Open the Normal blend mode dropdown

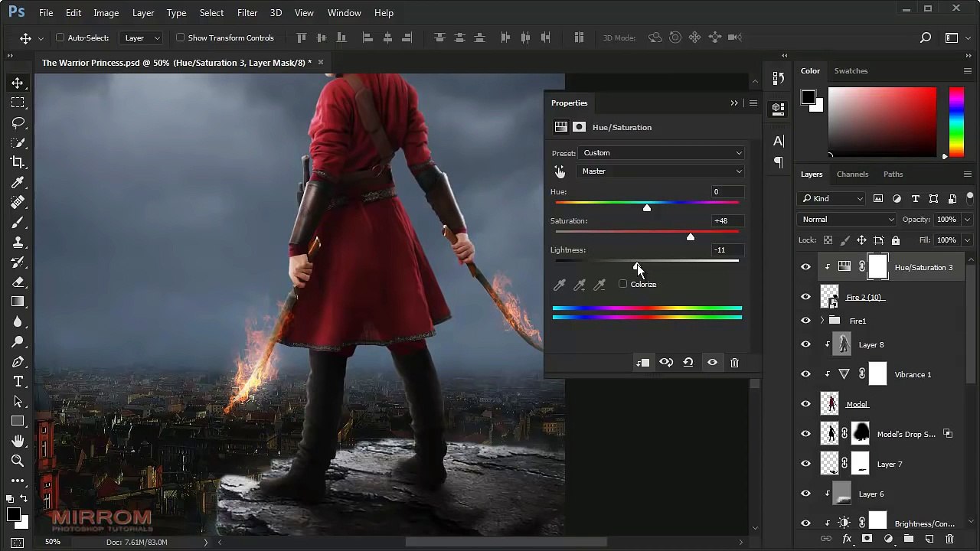click(x=848, y=220)
